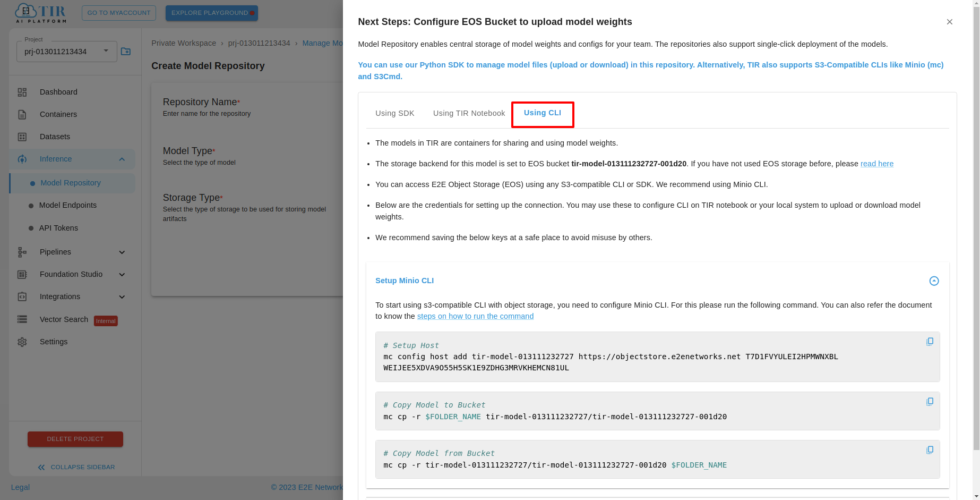
Task: Expand the Foundation Studio chevron
Action: [122, 274]
